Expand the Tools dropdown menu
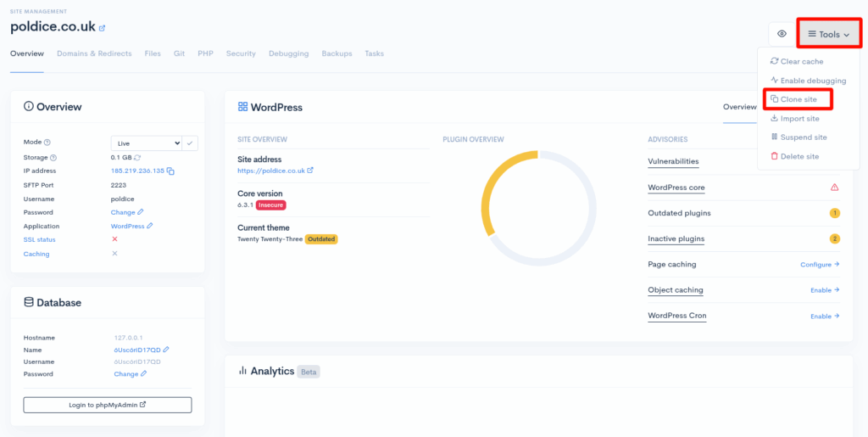Screen dimensions: 868x437 (x=828, y=34)
